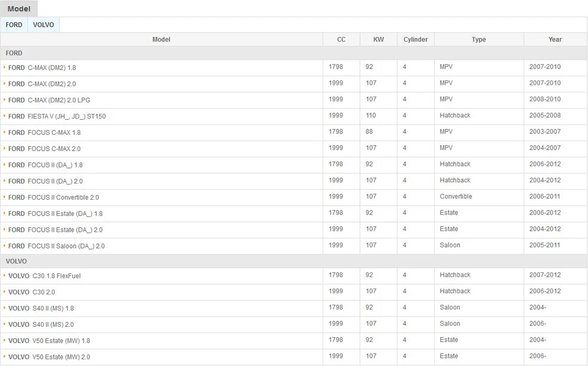Click year 2007-2012 in VOLVO C30 FlexFuel row
This screenshot has height=366, width=588.
pyautogui.click(x=545, y=275)
